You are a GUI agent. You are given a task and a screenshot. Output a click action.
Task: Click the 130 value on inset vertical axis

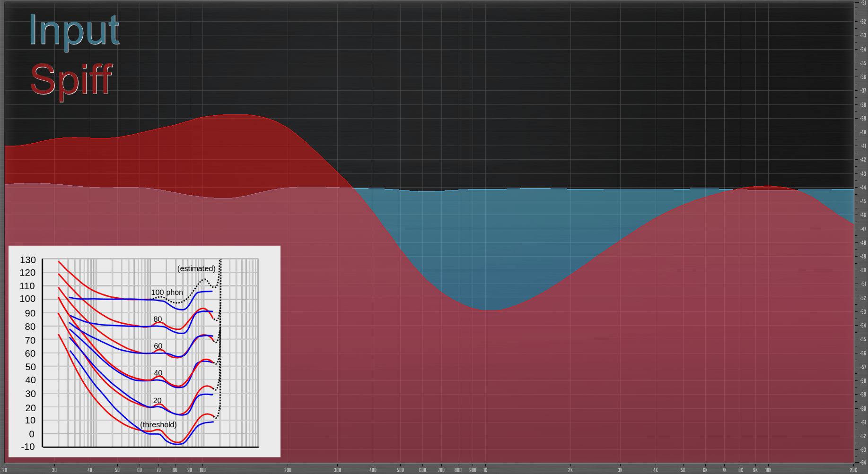pos(28,260)
